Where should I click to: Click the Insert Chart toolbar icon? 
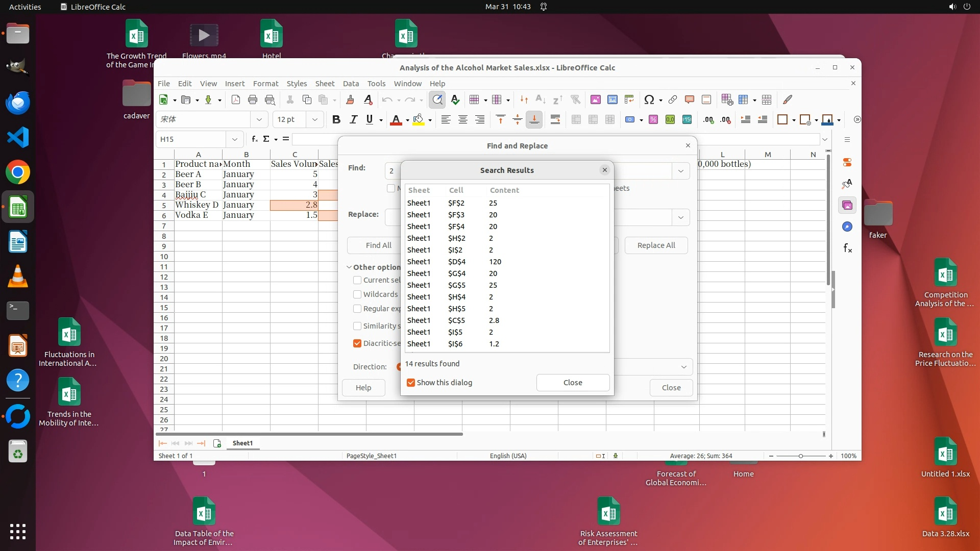pyautogui.click(x=612, y=100)
